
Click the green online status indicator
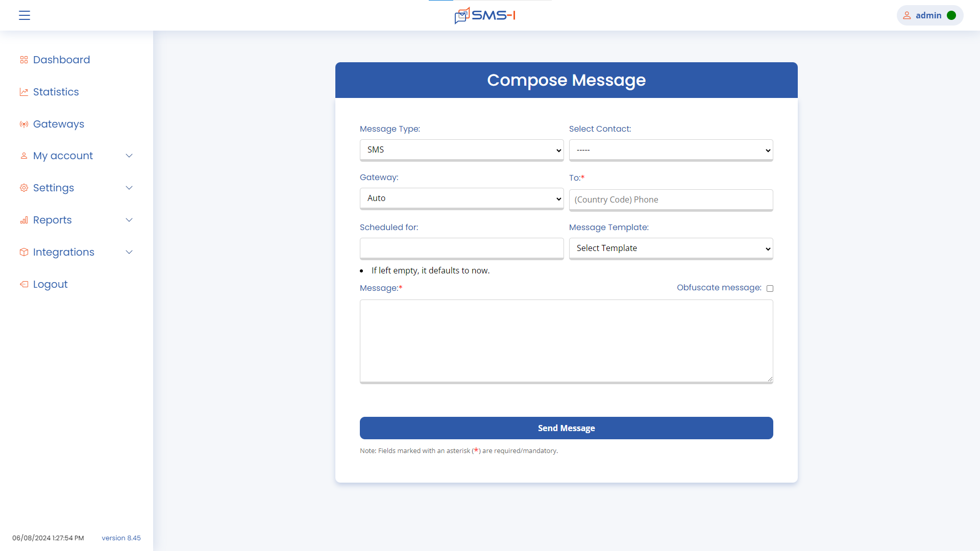tap(951, 15)
